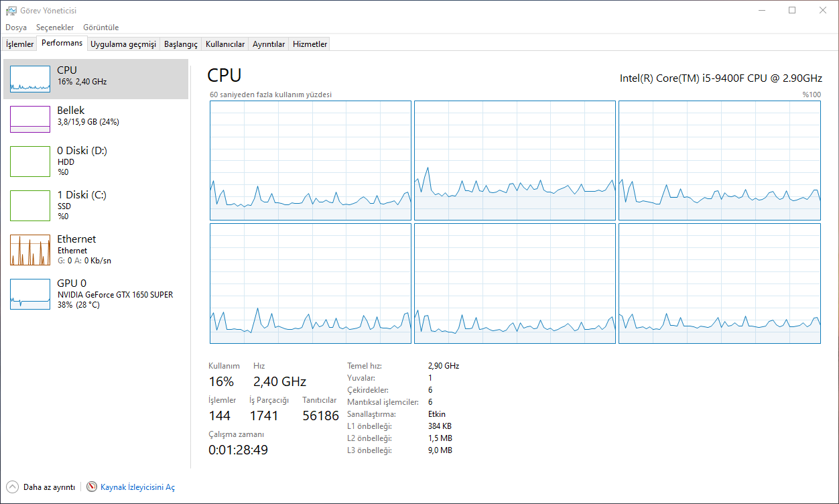Select the Bellek memory graph thumbnail
This screenshot has width=839, height=504.
30,119
